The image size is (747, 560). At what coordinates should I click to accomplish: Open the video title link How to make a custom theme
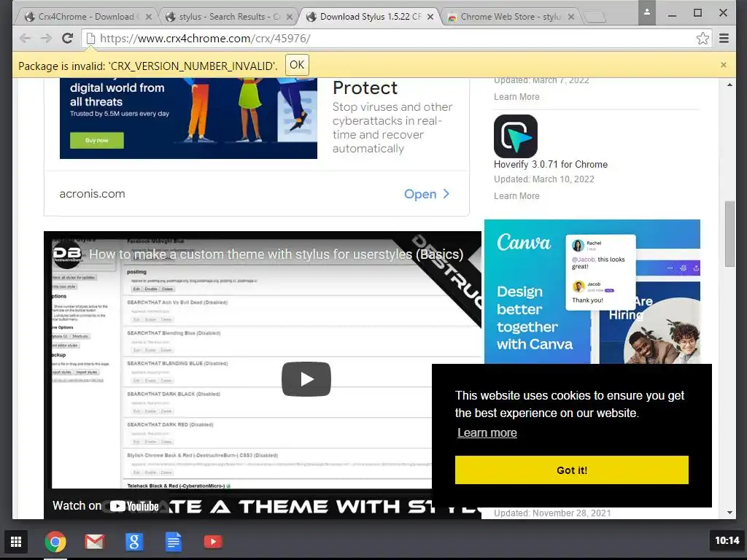pos(276,254)
